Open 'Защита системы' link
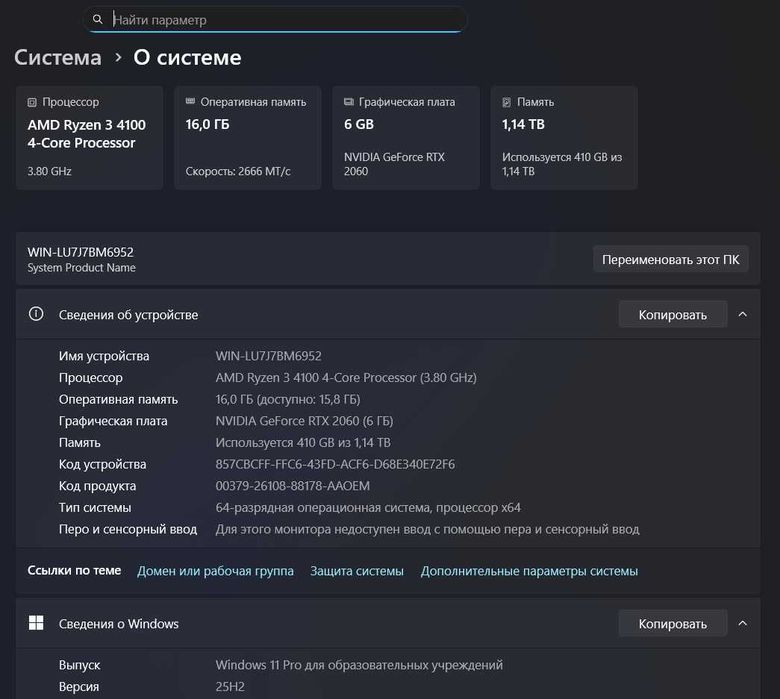780x699 pixels. 357,571
